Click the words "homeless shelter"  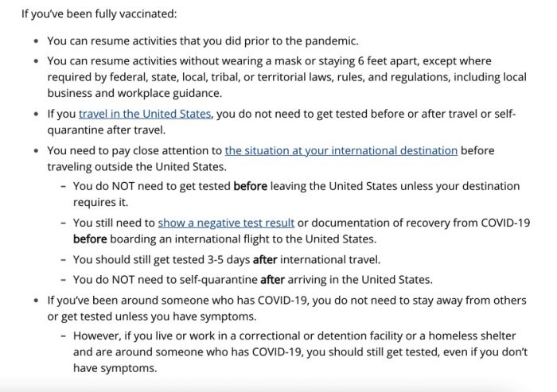pyautogui.click(x=481, y=336)
